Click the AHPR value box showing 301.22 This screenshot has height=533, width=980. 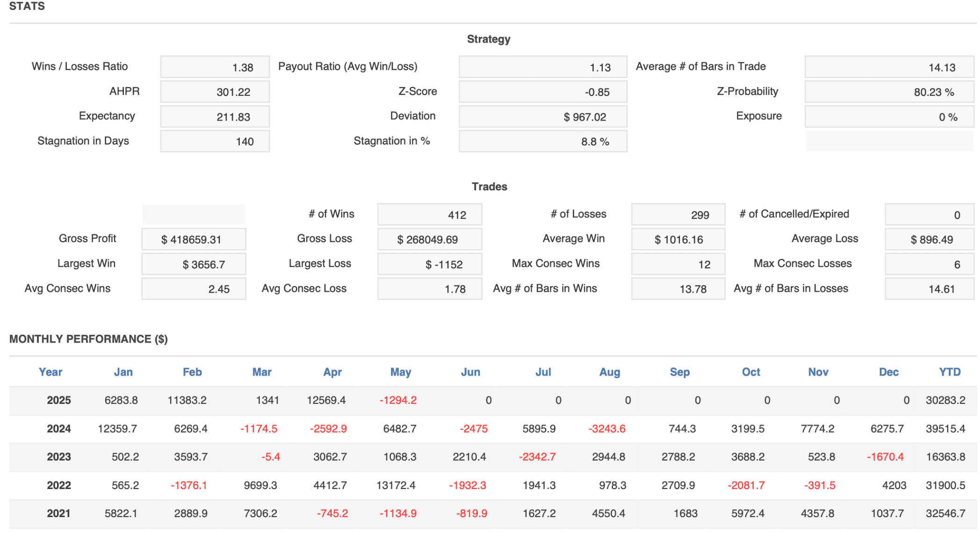[x=215, y=92]
